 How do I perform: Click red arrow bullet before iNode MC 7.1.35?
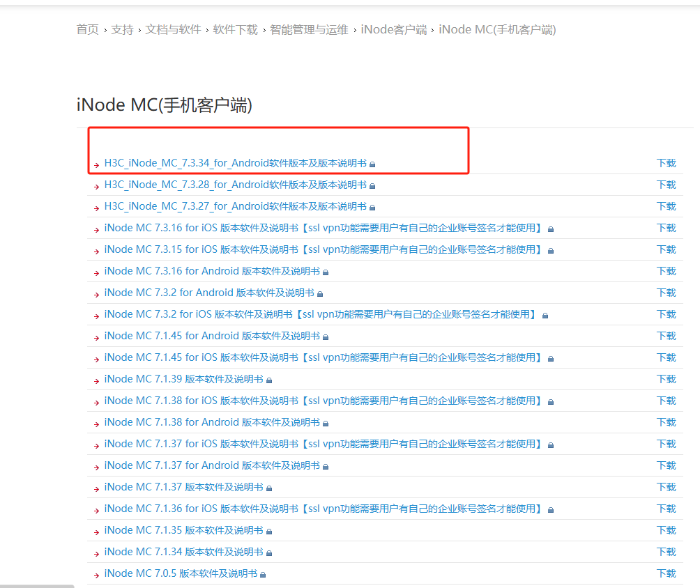point(96,532)
